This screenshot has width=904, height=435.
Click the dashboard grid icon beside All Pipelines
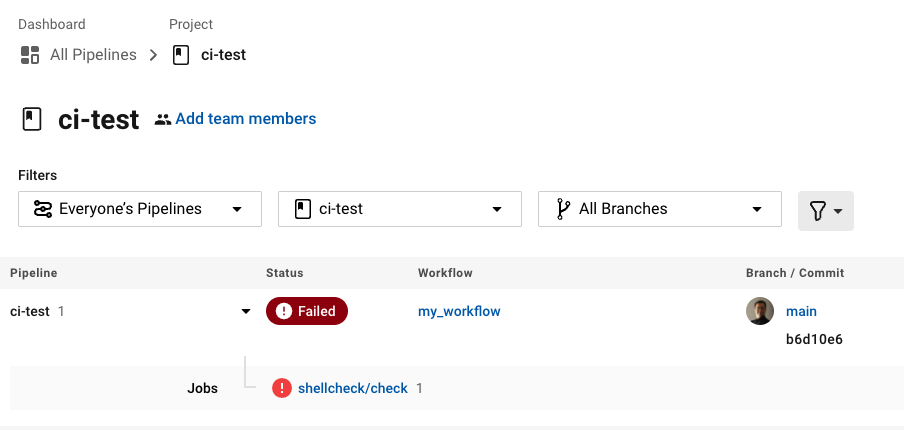click(x=30, y=55)
